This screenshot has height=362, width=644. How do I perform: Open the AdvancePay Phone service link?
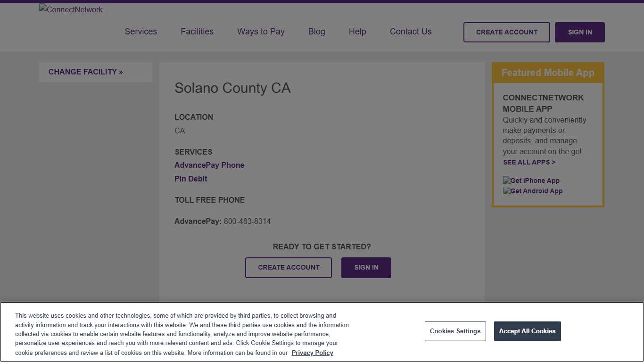tap(209, 165)
